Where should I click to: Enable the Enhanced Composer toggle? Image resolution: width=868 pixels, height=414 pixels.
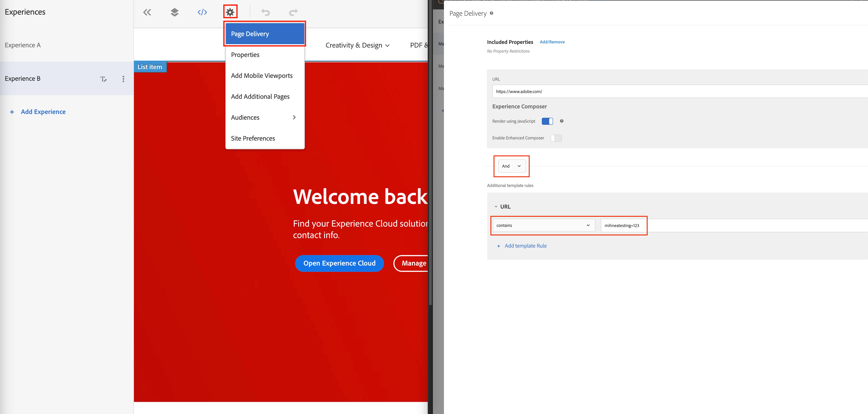coord(556,138)
